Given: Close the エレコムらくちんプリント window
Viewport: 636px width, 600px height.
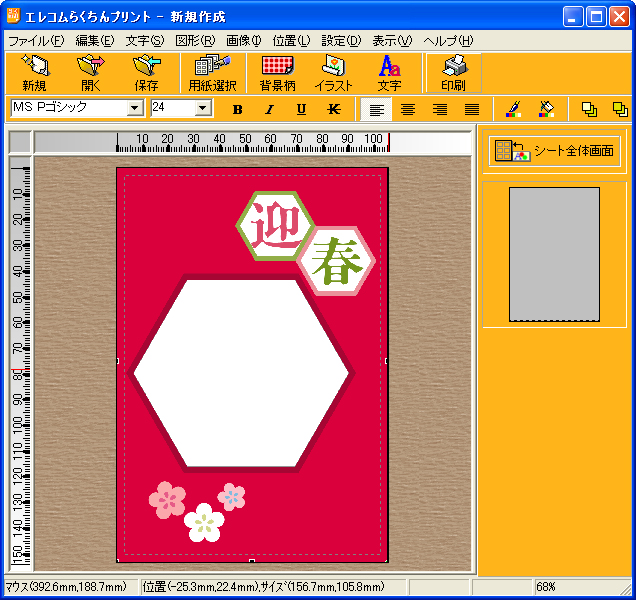Looking at the screenshot, I should pos(619,17).
